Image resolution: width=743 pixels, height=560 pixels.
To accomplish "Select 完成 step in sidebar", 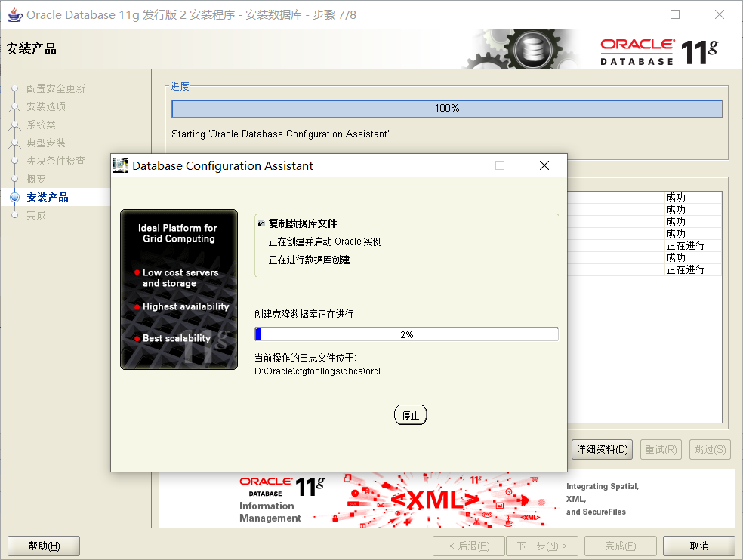I will tap(36, 215).
